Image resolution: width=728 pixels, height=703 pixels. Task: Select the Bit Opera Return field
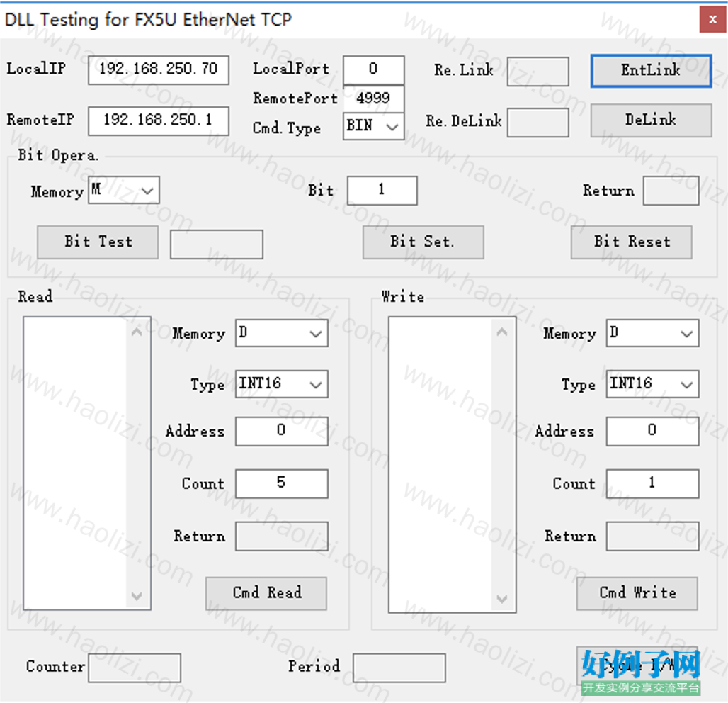[671, 191]
